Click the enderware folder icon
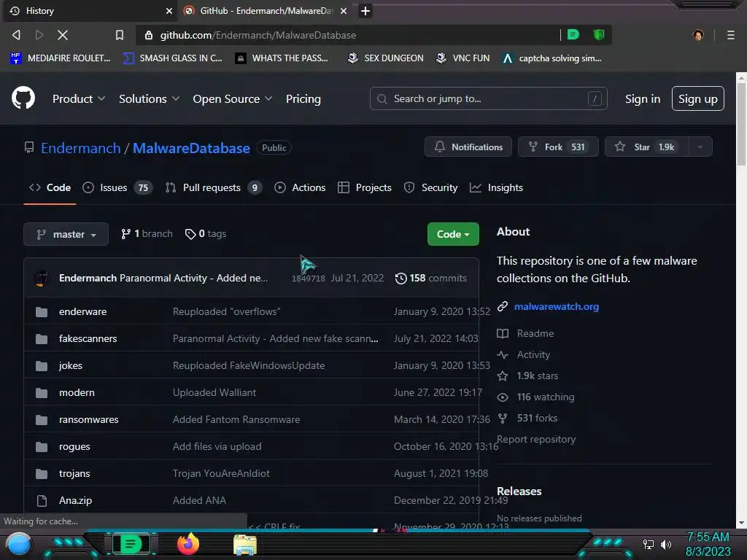This screenshot has height=560, width=747. pos(42,312)
